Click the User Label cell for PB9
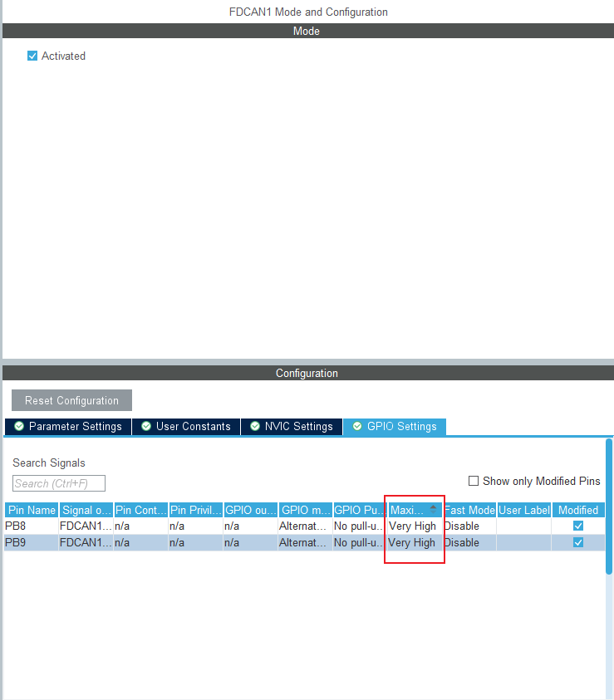The image size is (614, 700). tap(523, 542)
